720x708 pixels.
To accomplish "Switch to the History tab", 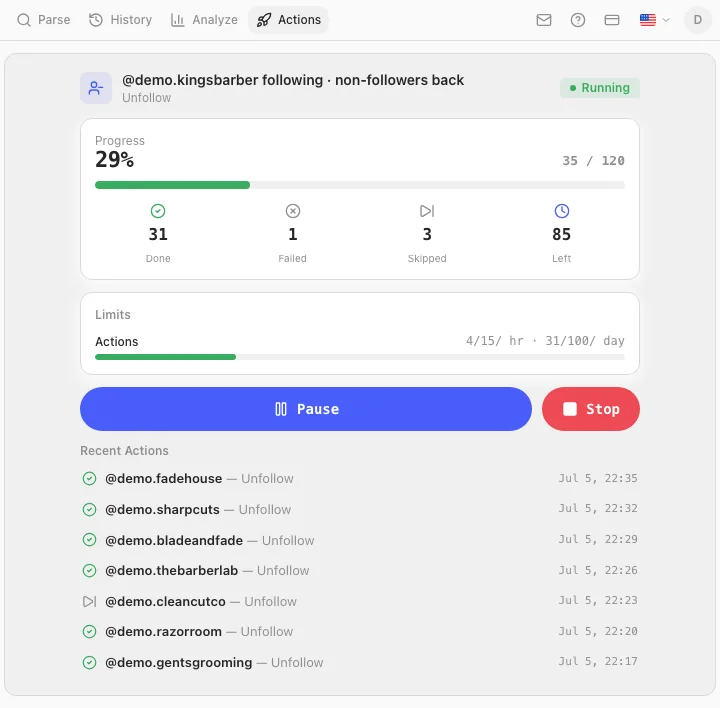I will [120, 20].
